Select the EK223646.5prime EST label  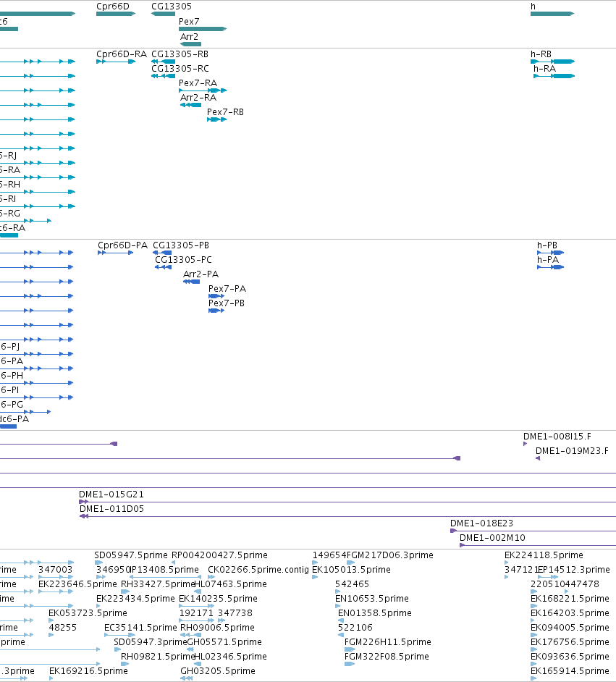(x=78, y=584)
